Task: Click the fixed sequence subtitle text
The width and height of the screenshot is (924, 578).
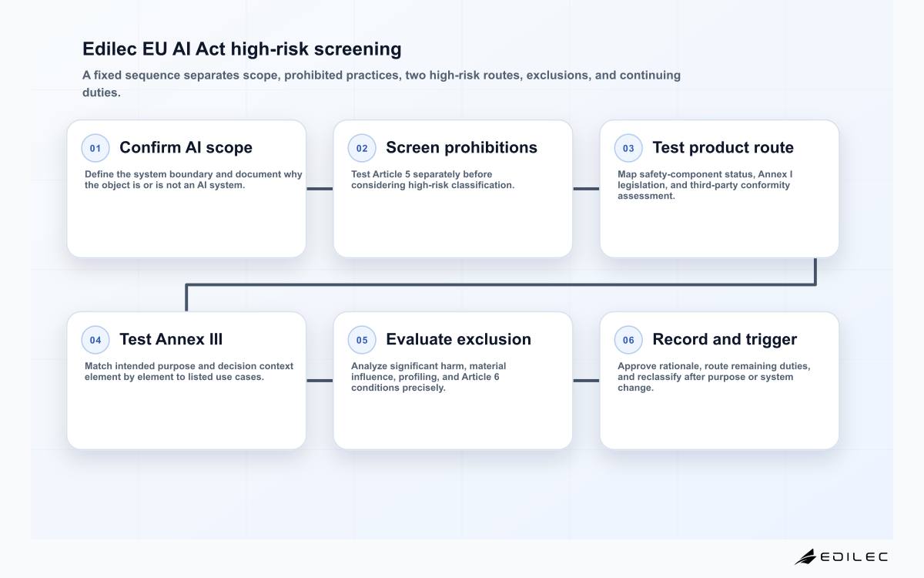Action: (381, 84)
